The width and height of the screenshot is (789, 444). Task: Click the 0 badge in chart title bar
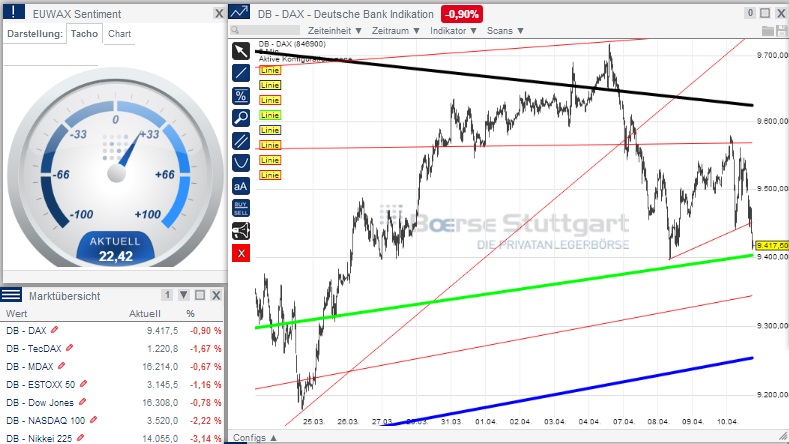pos(750,13)
